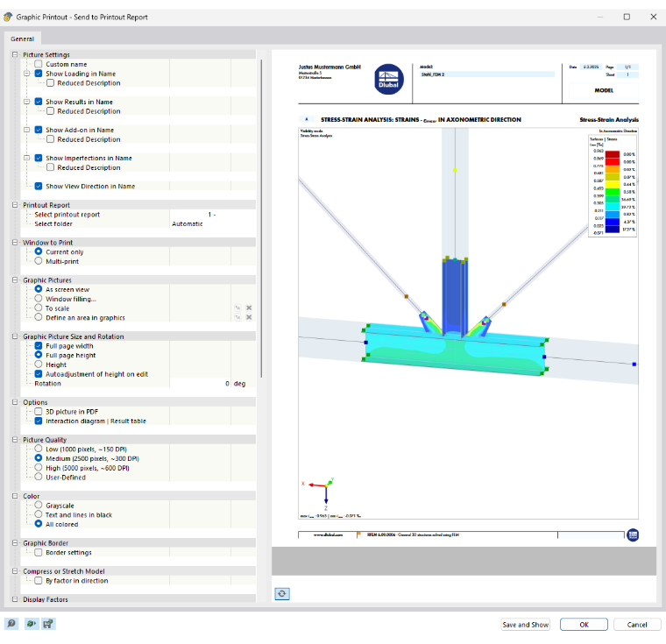Open the Select folder Automatic dropdown
This screenshot has height=644, width=666.
click(x=212, y=224)
